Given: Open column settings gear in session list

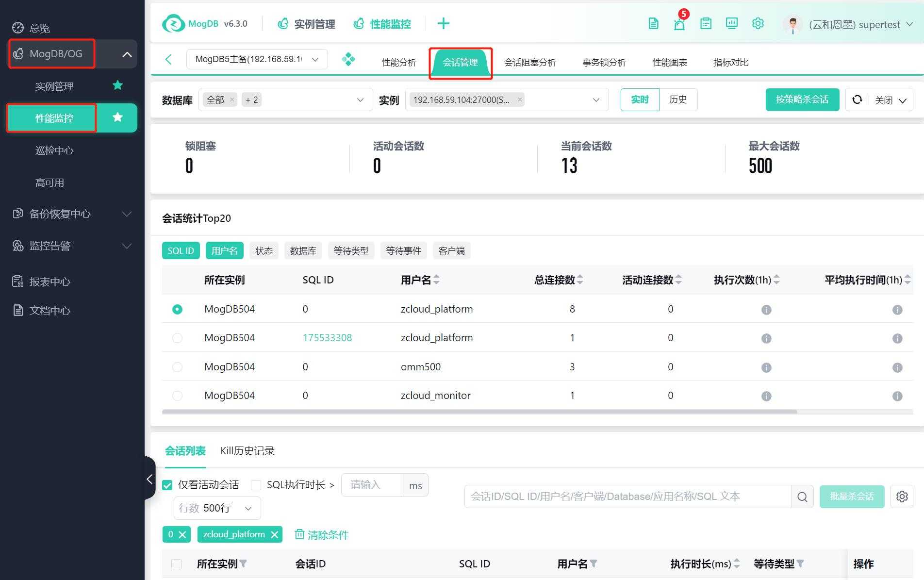Looking at the screenshot, I should 902,497.
